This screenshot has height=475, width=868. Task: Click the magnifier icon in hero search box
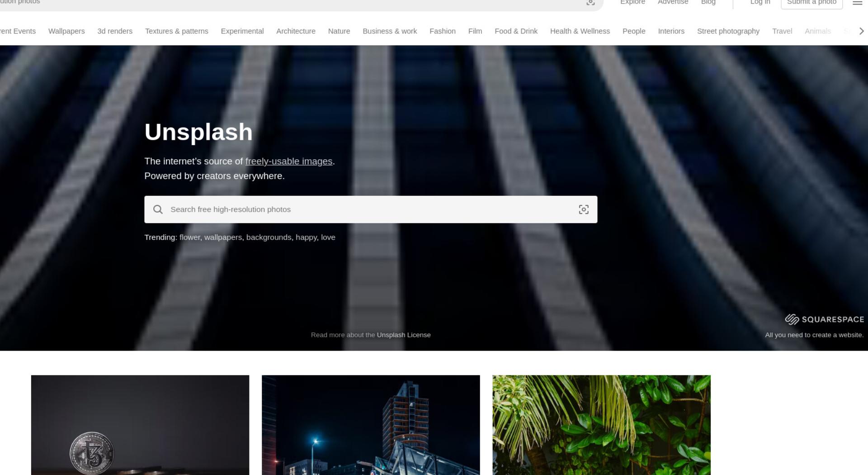pos(158,209)
